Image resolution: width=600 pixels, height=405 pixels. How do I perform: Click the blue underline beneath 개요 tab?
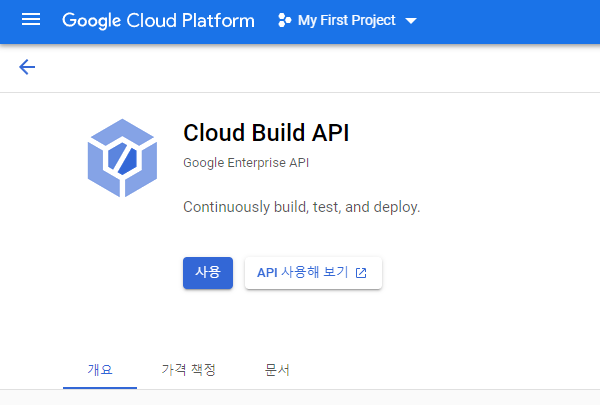(x=100, y=387)
